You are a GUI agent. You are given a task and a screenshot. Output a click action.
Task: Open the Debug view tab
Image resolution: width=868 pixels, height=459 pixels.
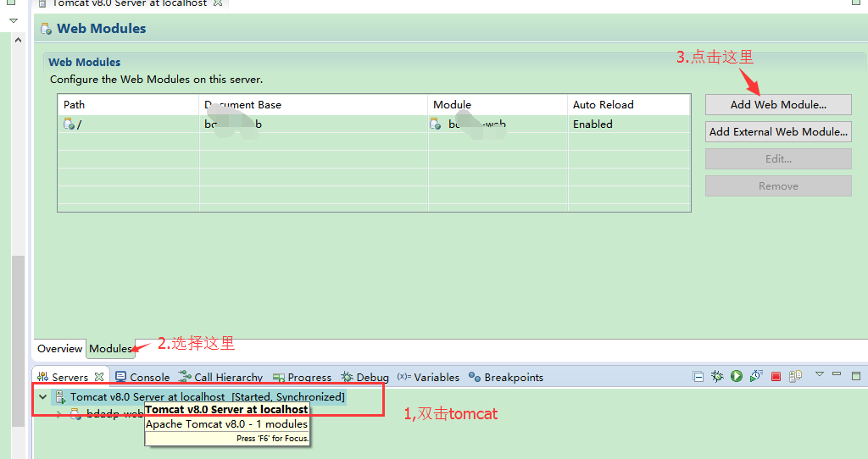point(364,377)
